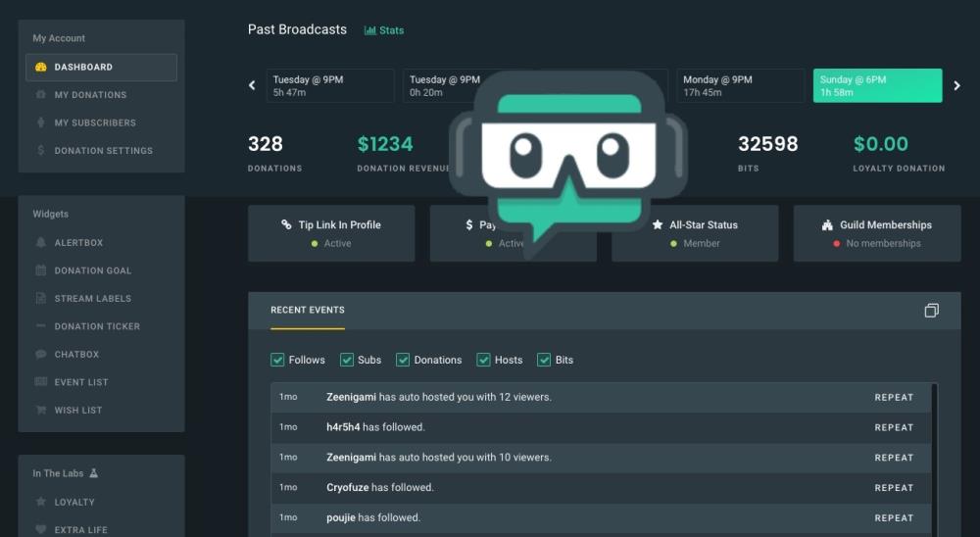
Task: Click the Recent Events list scrollbar
Action: (x=935, y=460)
